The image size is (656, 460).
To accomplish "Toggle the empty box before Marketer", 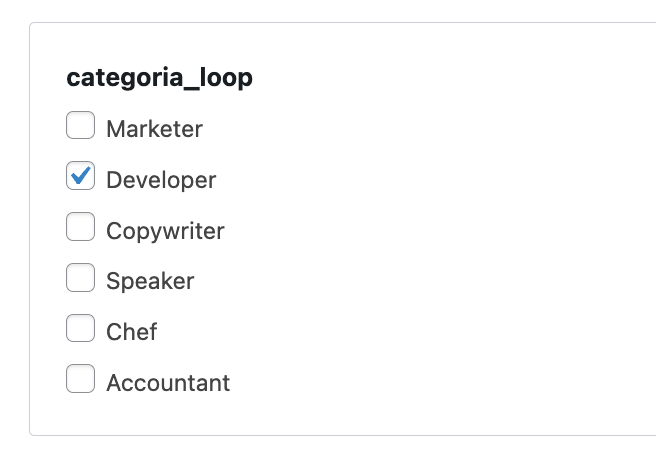I will (80, 127).
